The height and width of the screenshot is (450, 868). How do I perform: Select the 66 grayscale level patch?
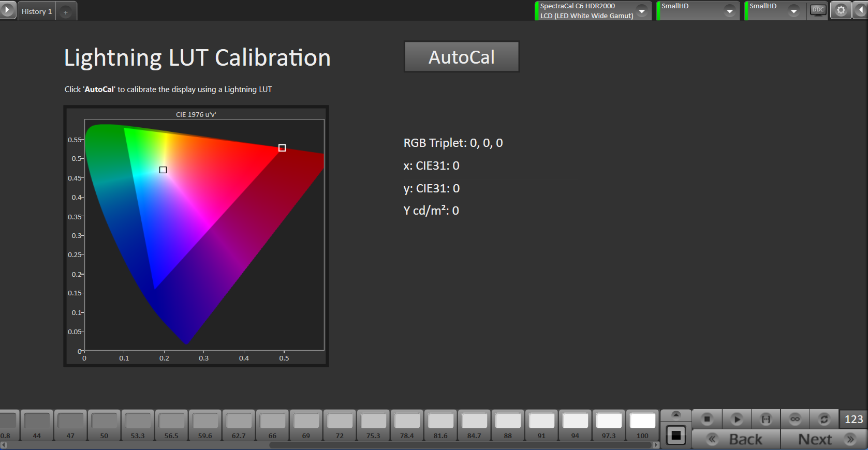click(272, 425)
